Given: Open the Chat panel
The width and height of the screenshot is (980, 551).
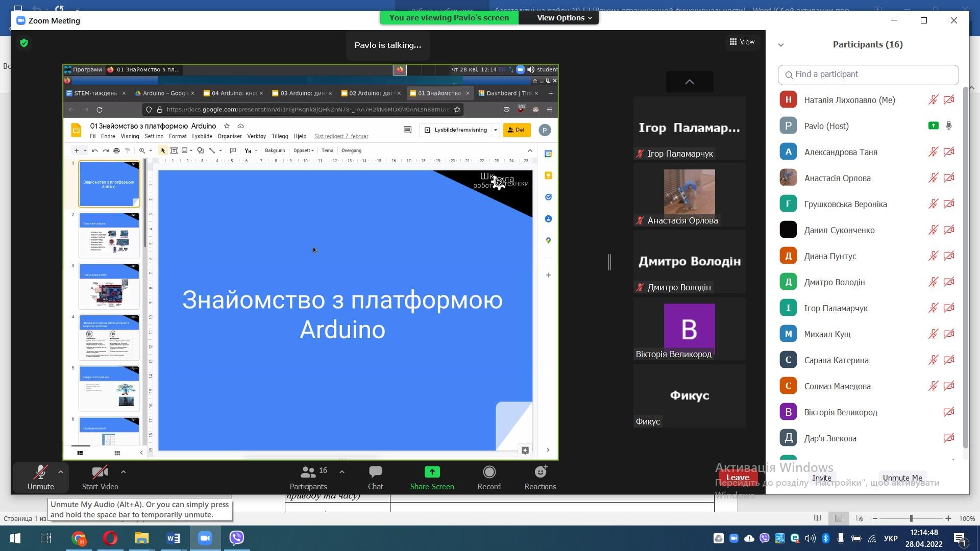Looking at the screenshot, I should click(x=376, y=478).
